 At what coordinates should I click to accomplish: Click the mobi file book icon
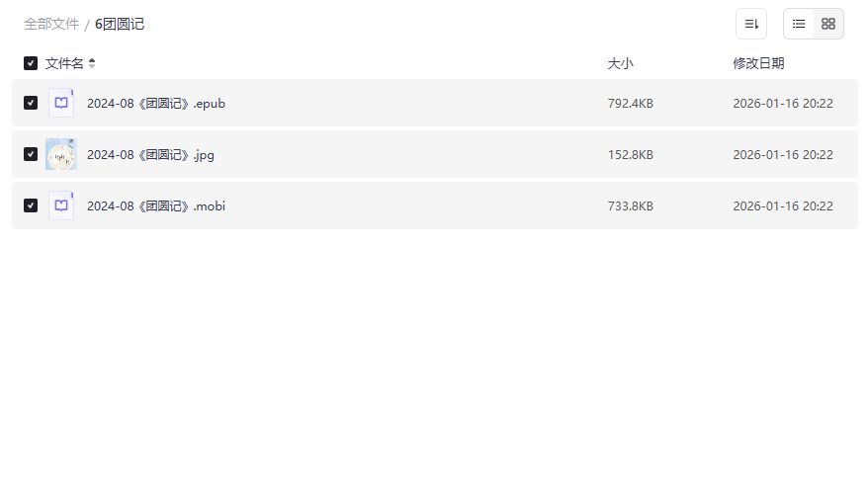point(61,205)
